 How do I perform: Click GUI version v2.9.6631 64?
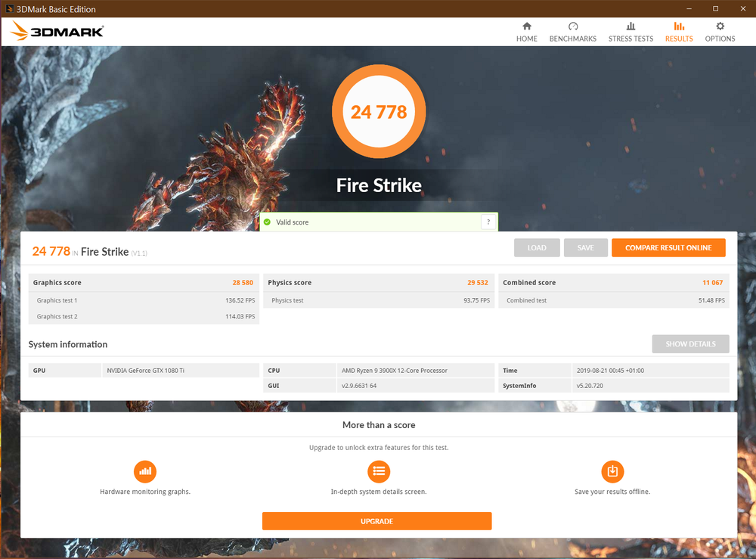[x=359, y=385]
